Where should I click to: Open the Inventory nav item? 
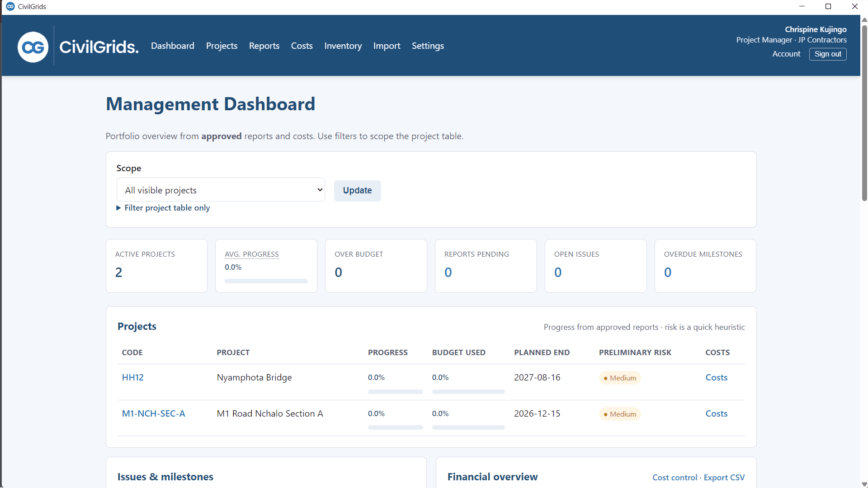[x=343, y=46]
